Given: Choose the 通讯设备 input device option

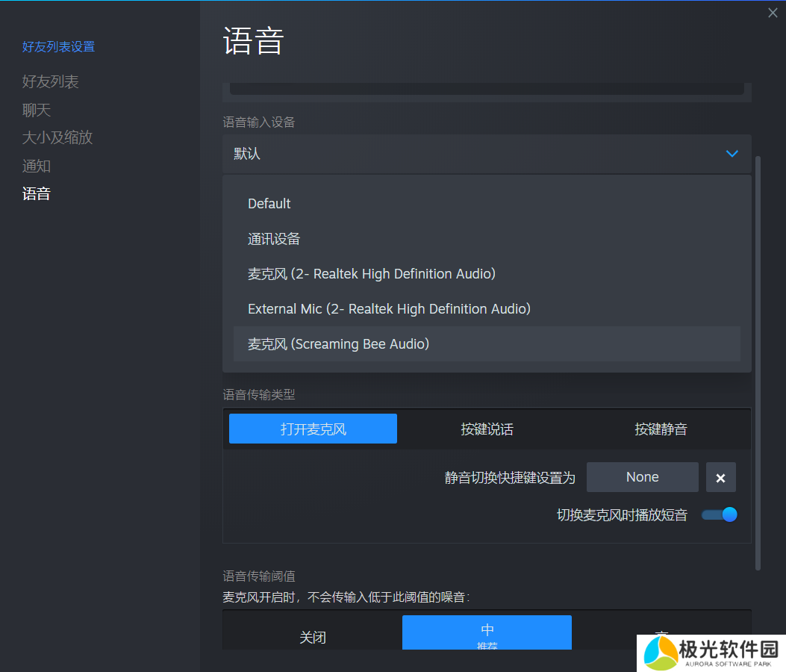Looking at the screenshot, I should (x=487, y=239).
